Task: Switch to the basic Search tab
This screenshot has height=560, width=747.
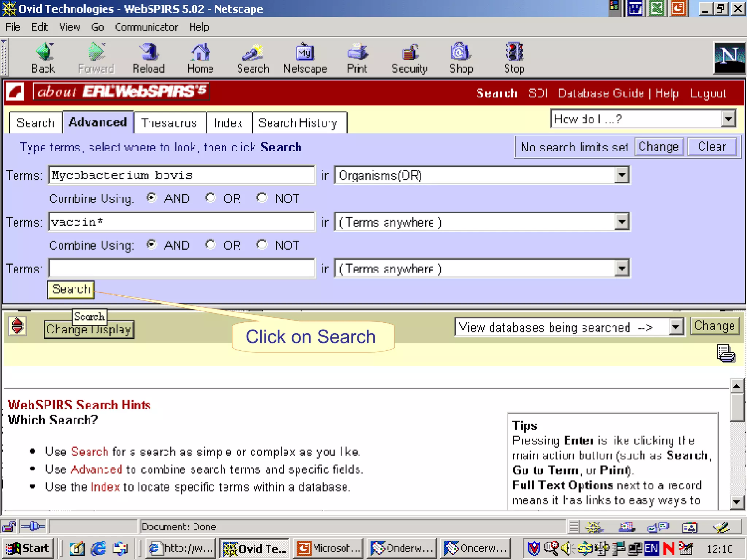Action: point(35,123)
